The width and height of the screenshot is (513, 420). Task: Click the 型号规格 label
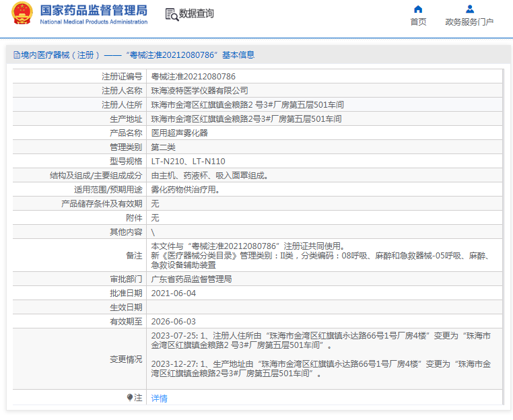pyautogui.click(x=126, y=162)
